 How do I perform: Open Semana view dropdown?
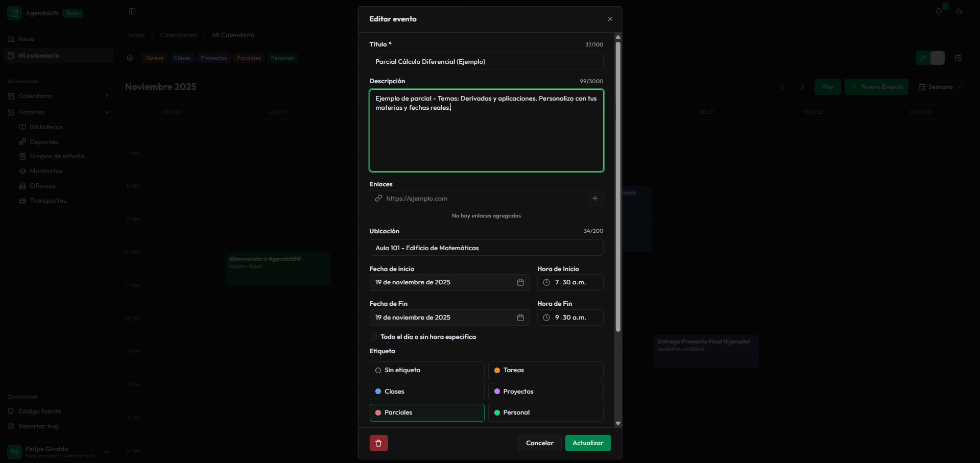pos(940,87)
